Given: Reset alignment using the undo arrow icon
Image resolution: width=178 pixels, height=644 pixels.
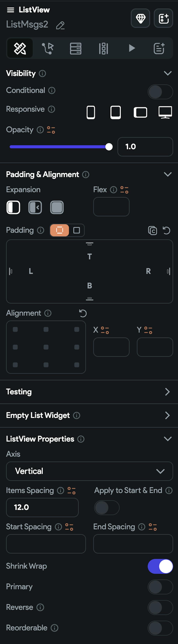Looking at the screenshot, I should click(x=83, y=313).
